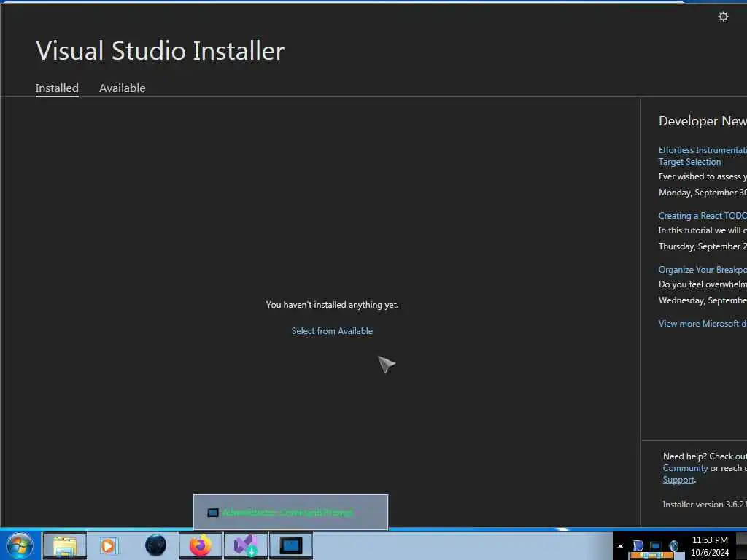This screenshot has width=747, height=560.
Task: Click the Visual Studio Installer title
Action: tap(160, 50)
